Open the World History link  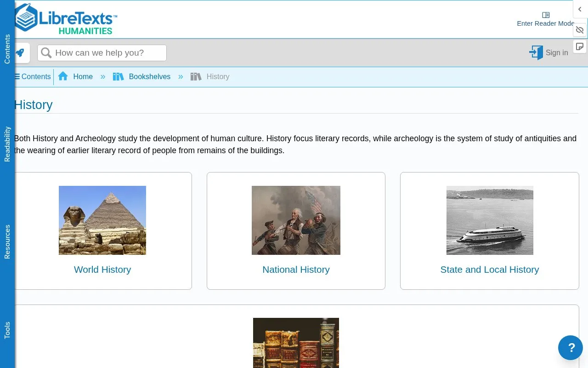click(x=102, y=270)
